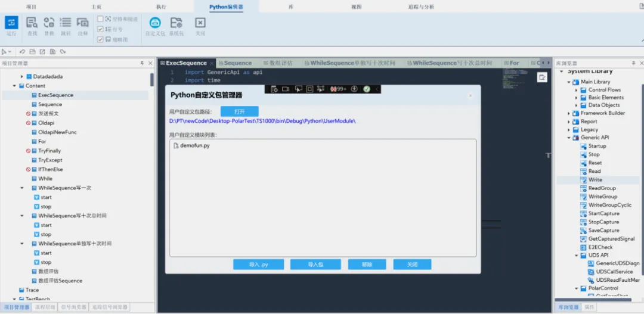The width and height of the screenshot is (644, 314).
Task: Click the camera icon in the floating black toolbar
Action: [x=286, y=89]
